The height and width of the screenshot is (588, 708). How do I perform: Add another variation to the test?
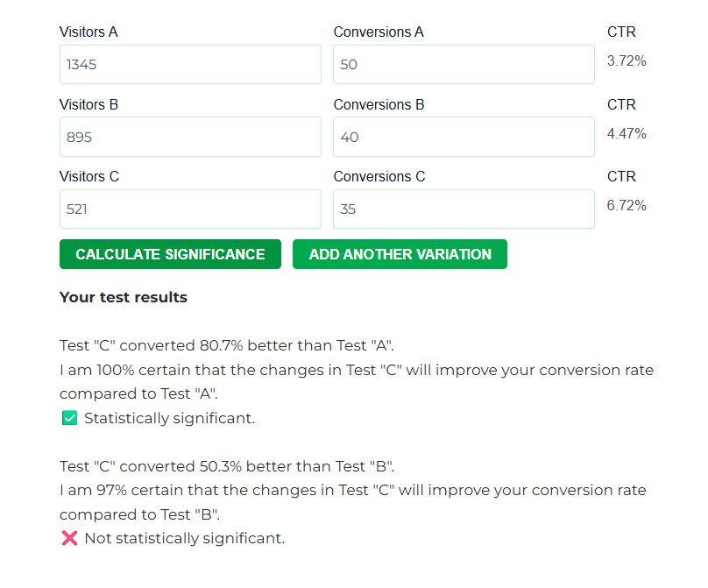400,254
